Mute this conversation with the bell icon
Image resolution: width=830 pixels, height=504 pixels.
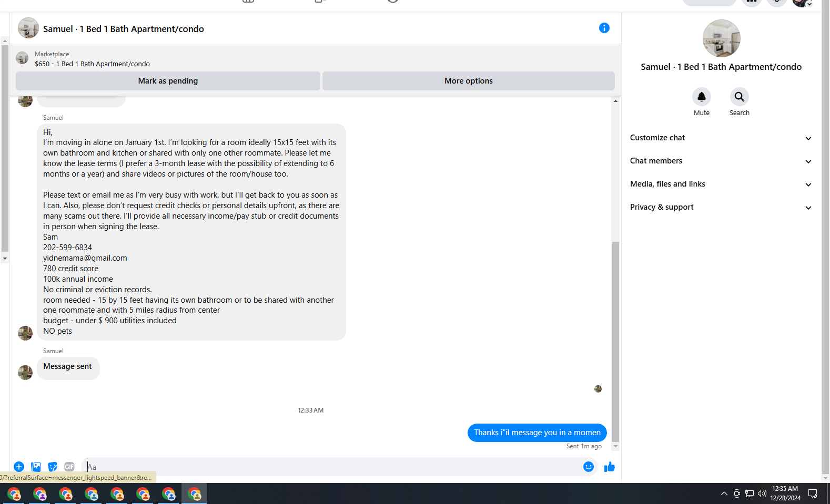click(701, 97)
